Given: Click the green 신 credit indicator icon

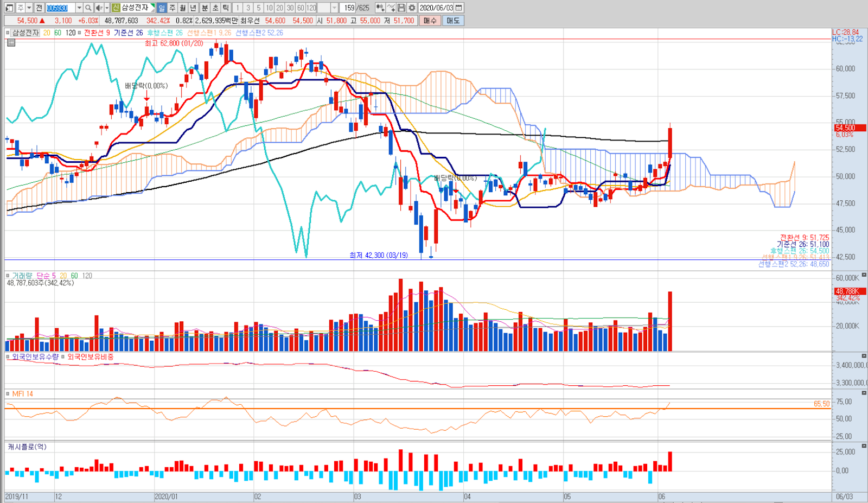Looking at the screenshot, I should (116, 8).
